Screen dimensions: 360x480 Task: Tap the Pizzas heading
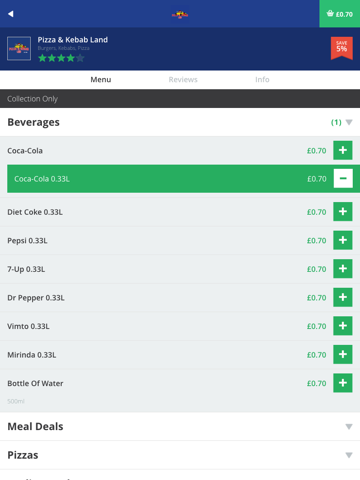pyautogui.click(x=23, y=455)
